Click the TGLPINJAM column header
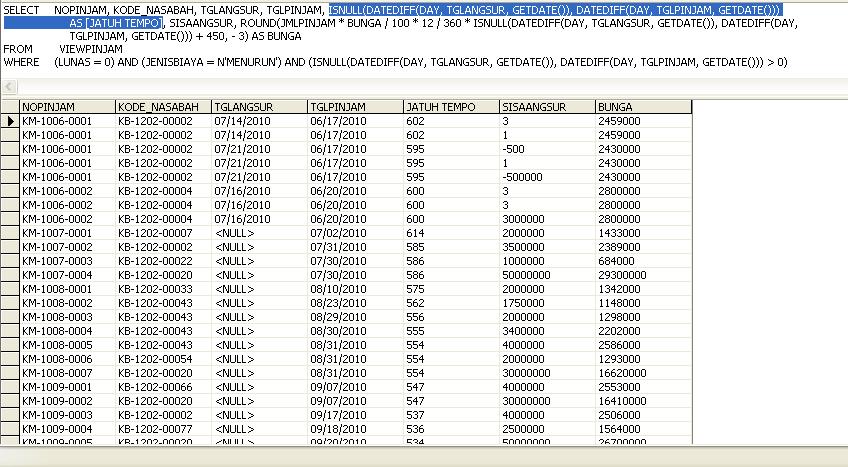The width and height of the screenshot is (848, 467). 355,107
